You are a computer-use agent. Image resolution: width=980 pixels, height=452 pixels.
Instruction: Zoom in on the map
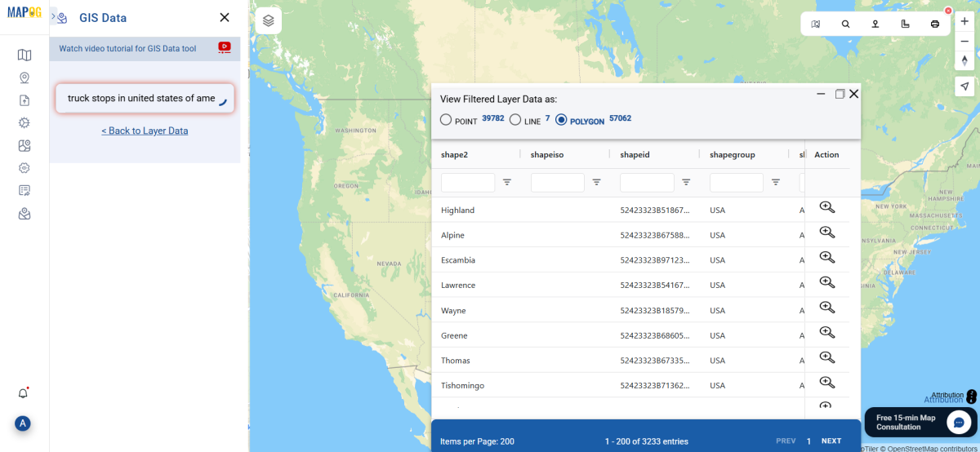pos(964,21)
